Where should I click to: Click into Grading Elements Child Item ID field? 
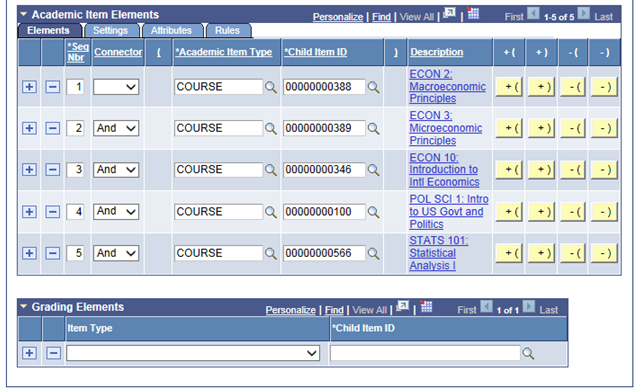click(x=425, y=353)
